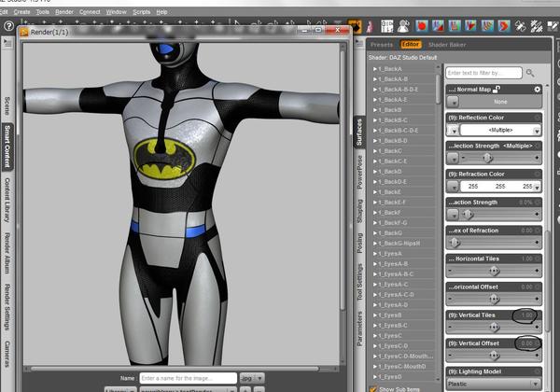Image resolution: width=560 pixels, height=392 pixels.
Task: Open the Lighting Model Plastic dropdown
Action: point(493,385)
